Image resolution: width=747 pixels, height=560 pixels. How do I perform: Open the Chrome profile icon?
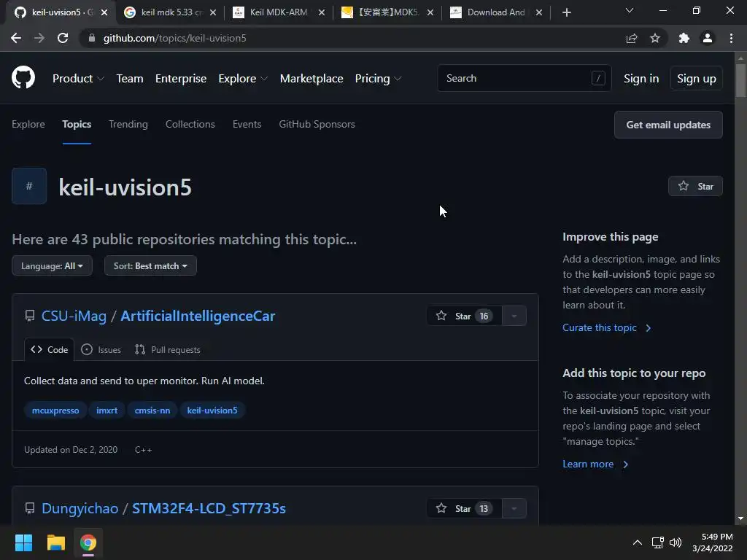[x=708, y=38]
